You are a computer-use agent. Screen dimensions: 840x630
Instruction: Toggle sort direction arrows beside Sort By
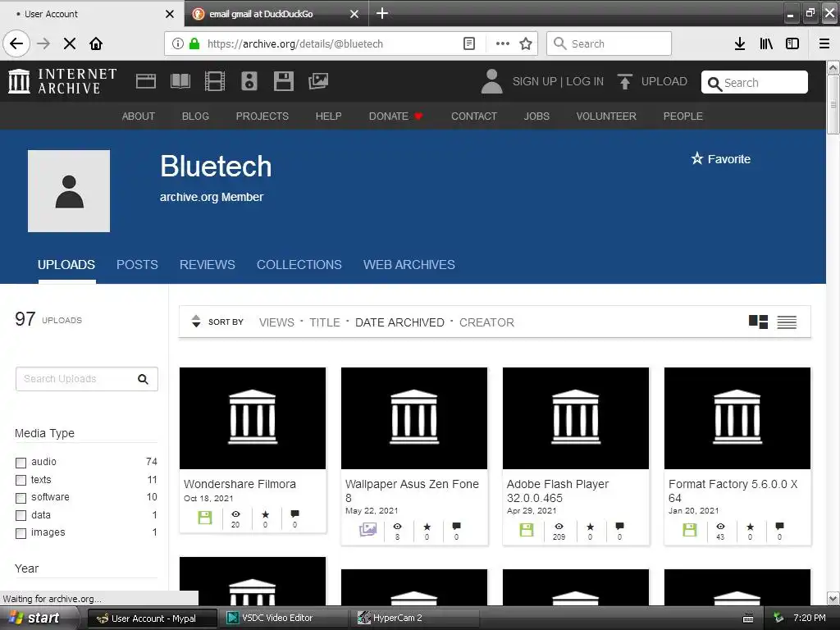tap(196, 321)
